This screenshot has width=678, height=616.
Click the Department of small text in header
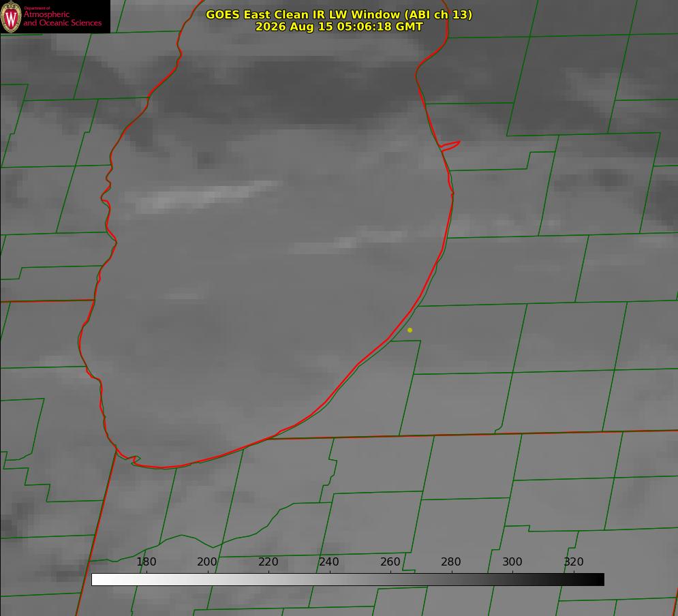pos(37,8)
